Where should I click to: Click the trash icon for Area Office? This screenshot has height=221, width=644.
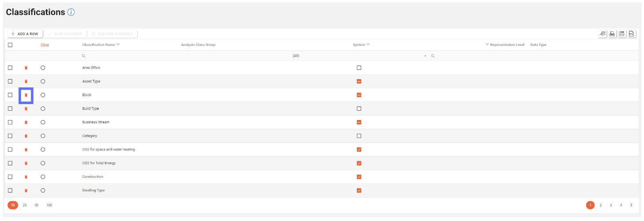tap(26, 68)
